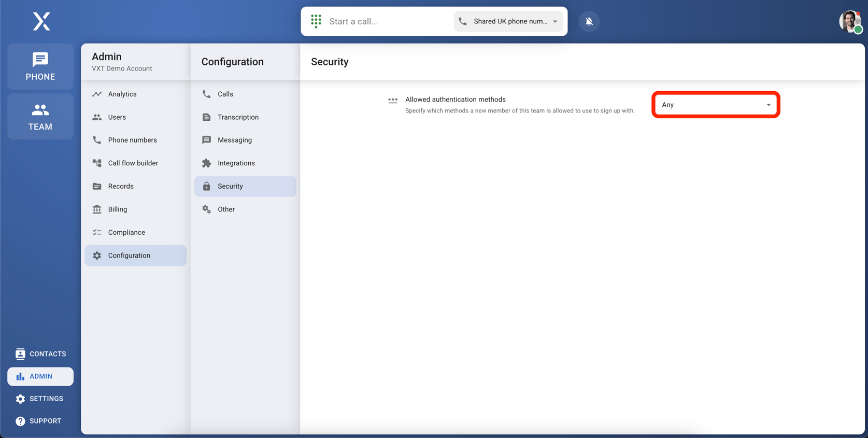The height and width of the screenshot is (438, 868).
Task: Open the user profile avatar
Action: 850,22
